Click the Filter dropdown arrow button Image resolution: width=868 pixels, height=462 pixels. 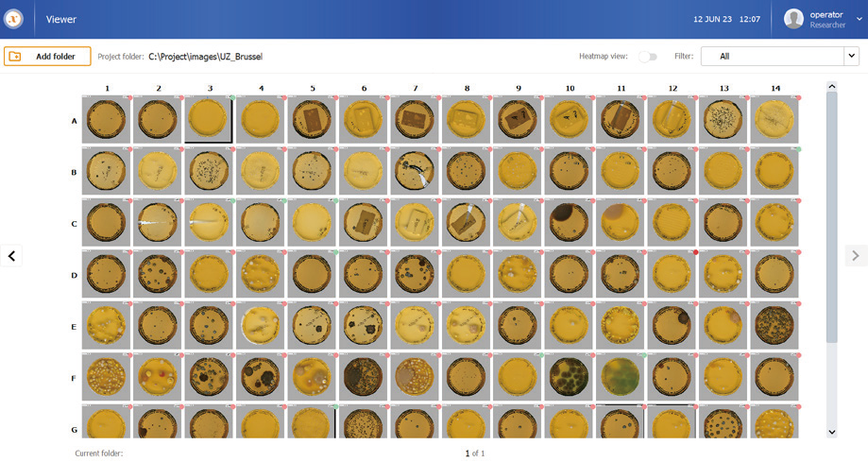851,57
